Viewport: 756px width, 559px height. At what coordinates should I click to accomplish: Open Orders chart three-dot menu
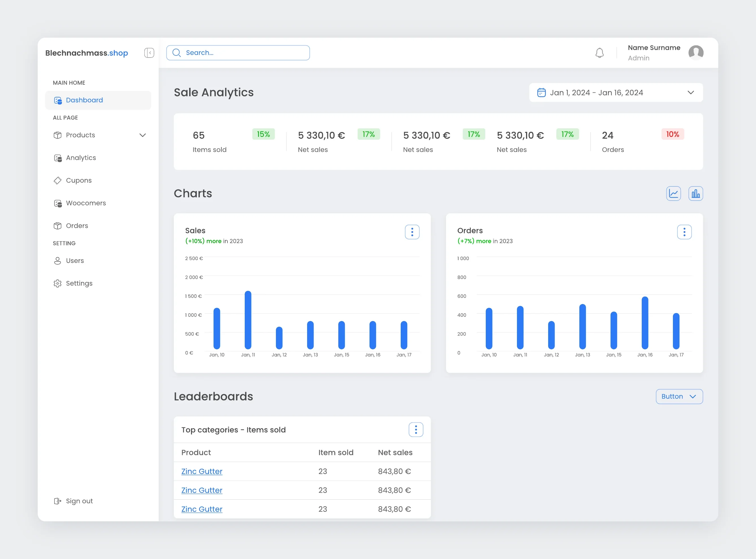[x=684, y=232]
